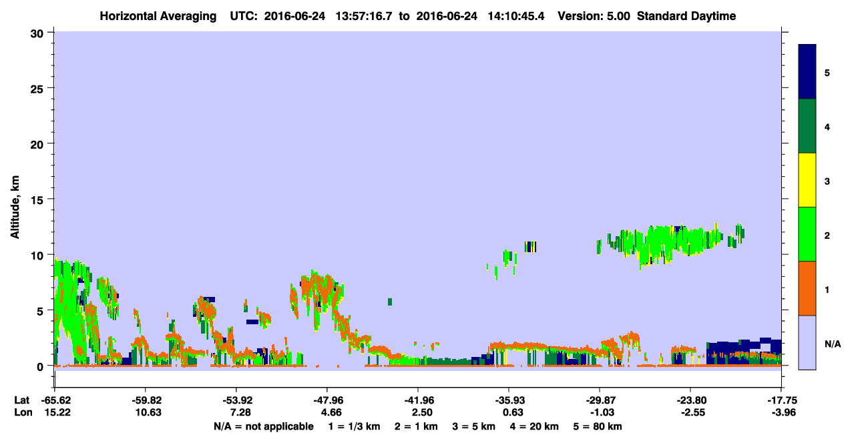Click the end time '14:10:45.4' in title
Image resolution: width=868 pixels, height=445 pixels.
[x=517, y=16]
